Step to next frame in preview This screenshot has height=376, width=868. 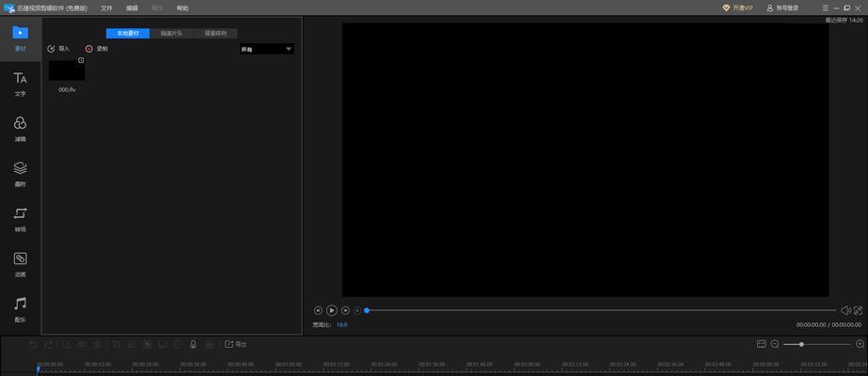coord(345,311)
